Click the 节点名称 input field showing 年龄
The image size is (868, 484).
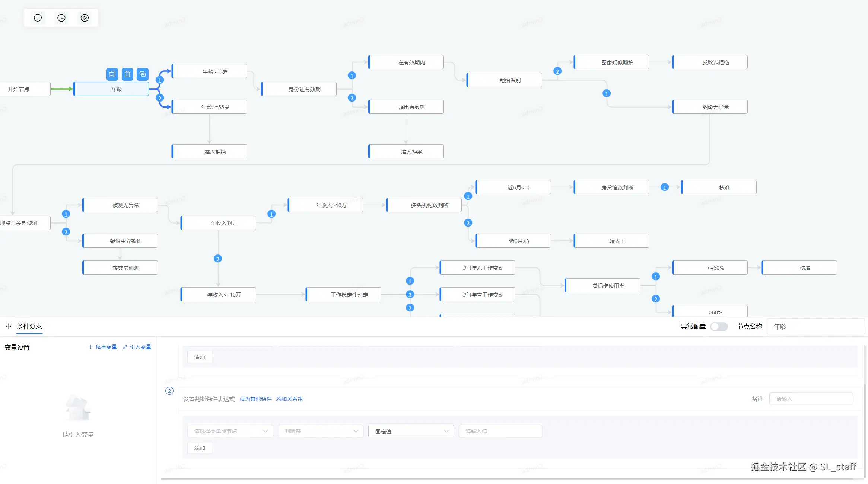click(815, 326)
